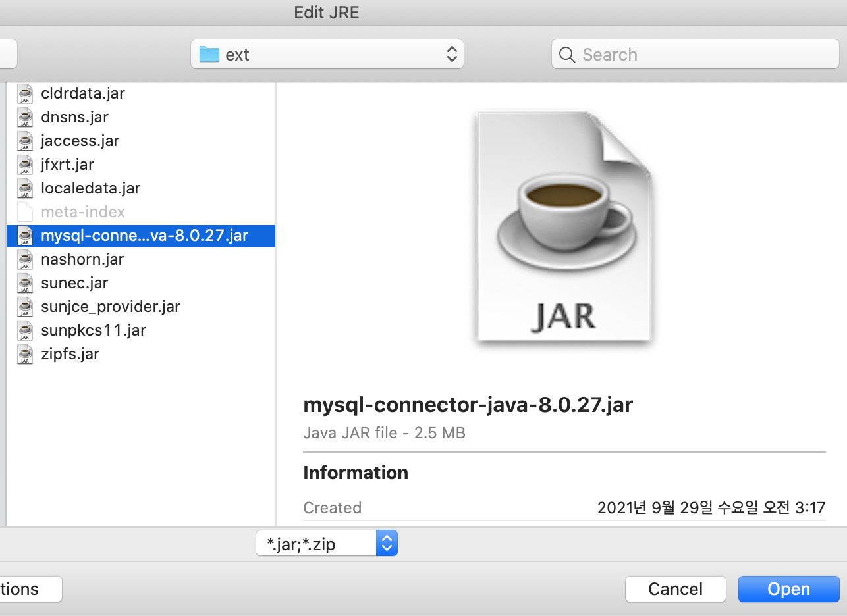Click the Information heading in preview pane
847x616 pixels.
tap(356, 473)
